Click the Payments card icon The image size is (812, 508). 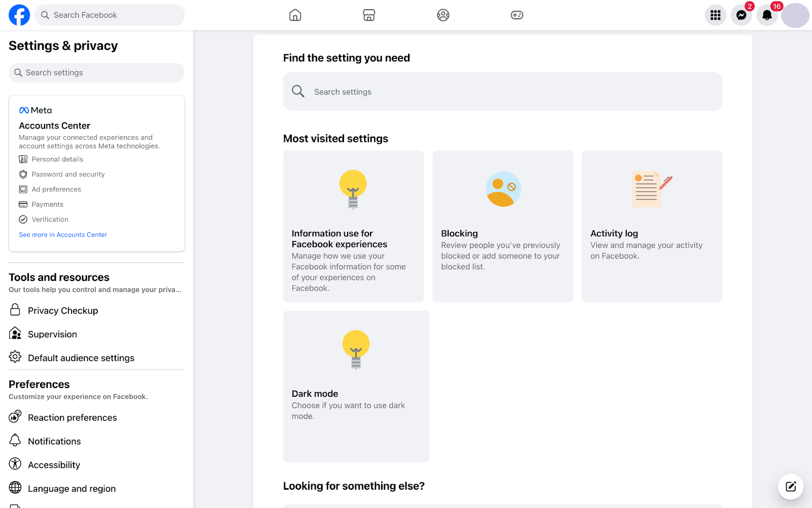click(23, 204)
